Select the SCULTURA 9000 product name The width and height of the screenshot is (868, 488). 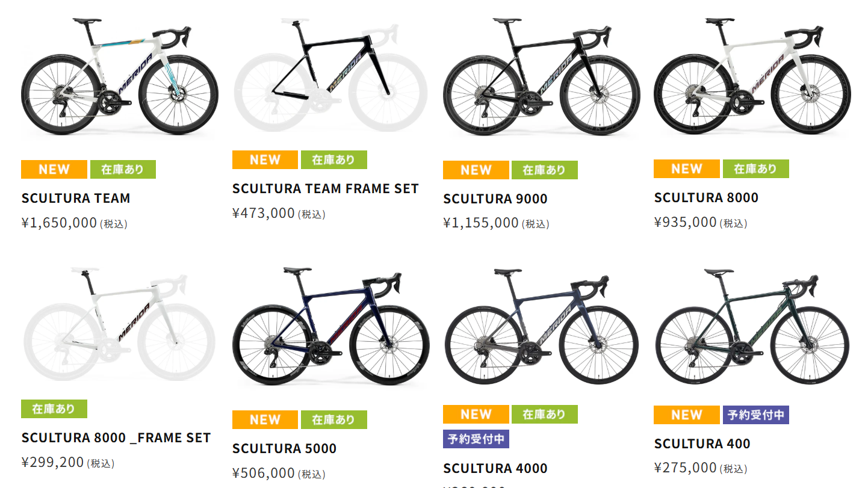(x=495, y=199)
